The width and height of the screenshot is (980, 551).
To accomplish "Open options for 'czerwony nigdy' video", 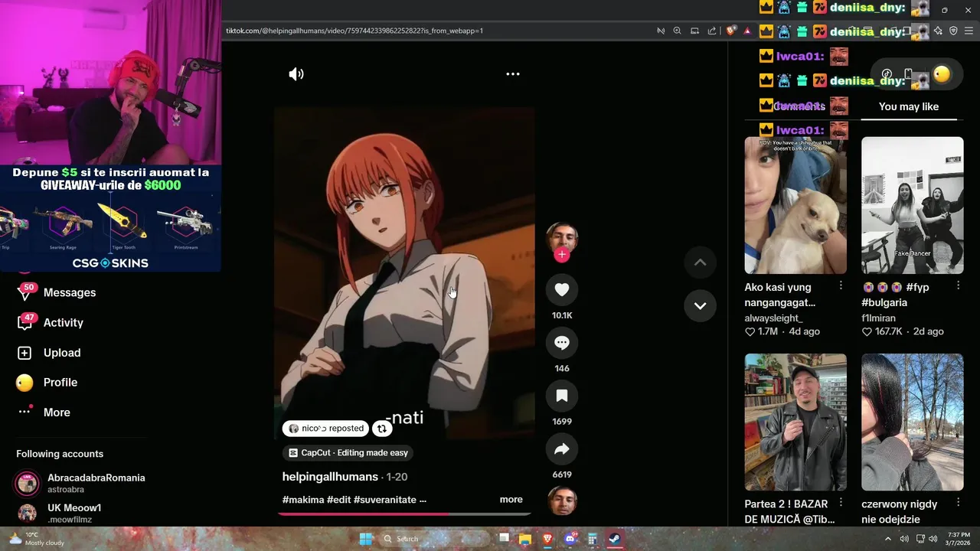I will pos(958,502).
